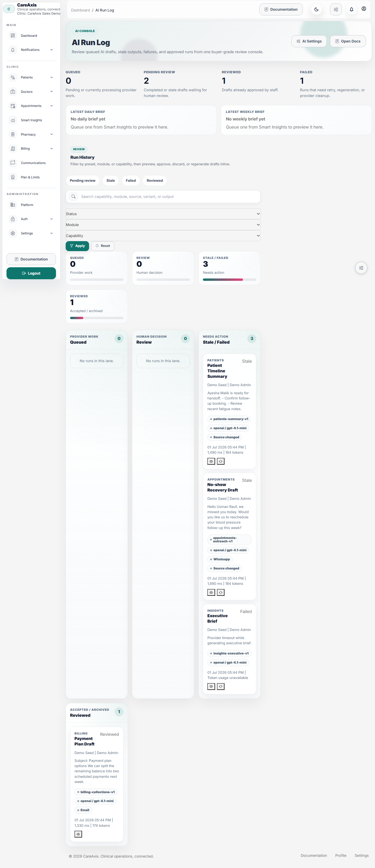Click the floating settings sliders button
375x868 pixels.
click(x=361, y=268)
